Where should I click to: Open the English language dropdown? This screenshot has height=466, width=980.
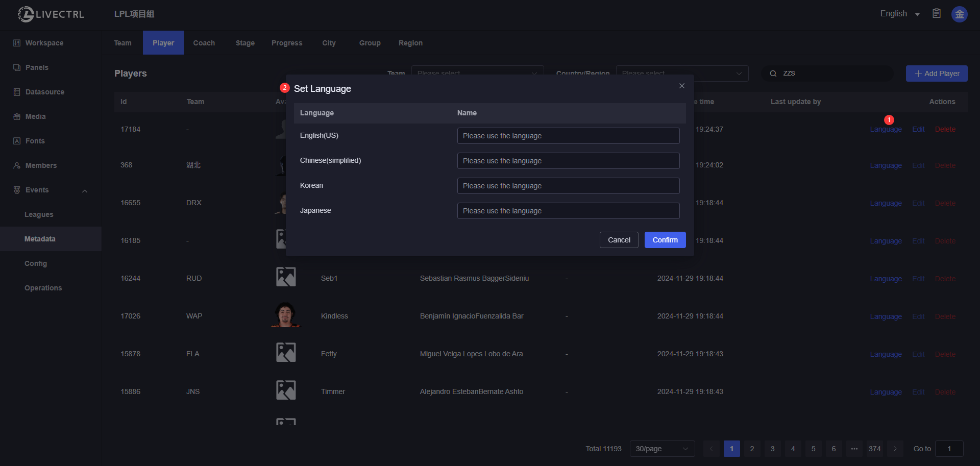point(899,14)
